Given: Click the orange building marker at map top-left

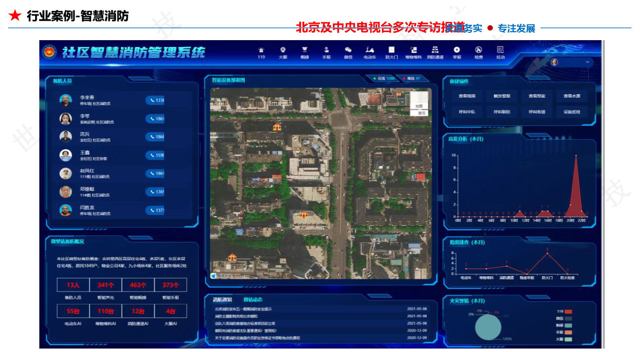Looking at the screenshot, I should [x=277, y=127].
